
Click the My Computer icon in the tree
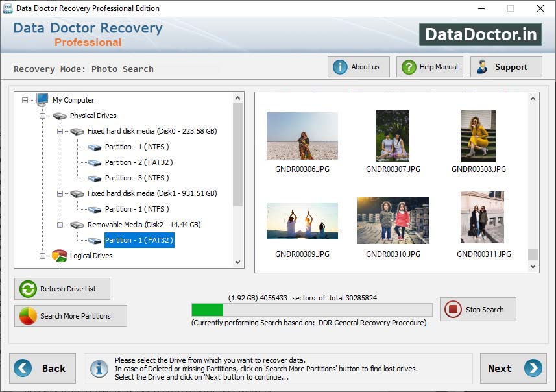tap(43, 99)
